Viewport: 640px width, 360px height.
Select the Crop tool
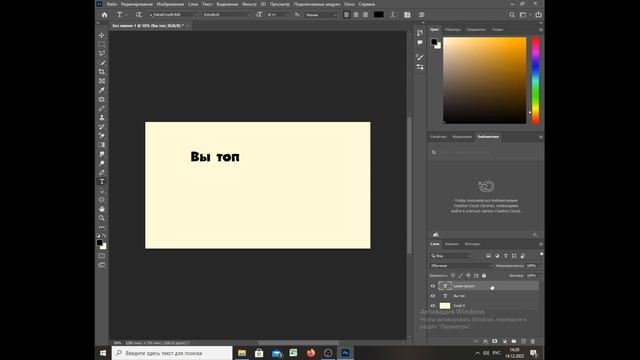tap(102, 72)
